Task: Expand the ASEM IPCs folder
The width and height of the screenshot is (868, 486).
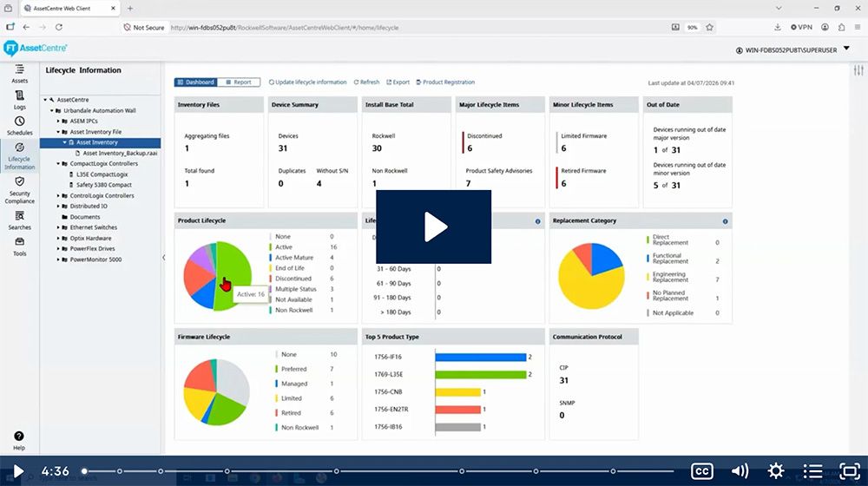Action: click(58, 121)
